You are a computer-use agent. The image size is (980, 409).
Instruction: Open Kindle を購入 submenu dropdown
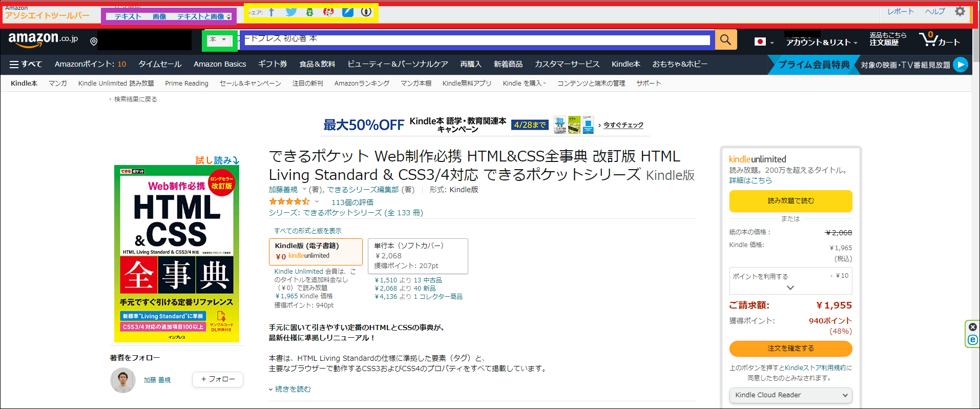click(x=524, y=83)
